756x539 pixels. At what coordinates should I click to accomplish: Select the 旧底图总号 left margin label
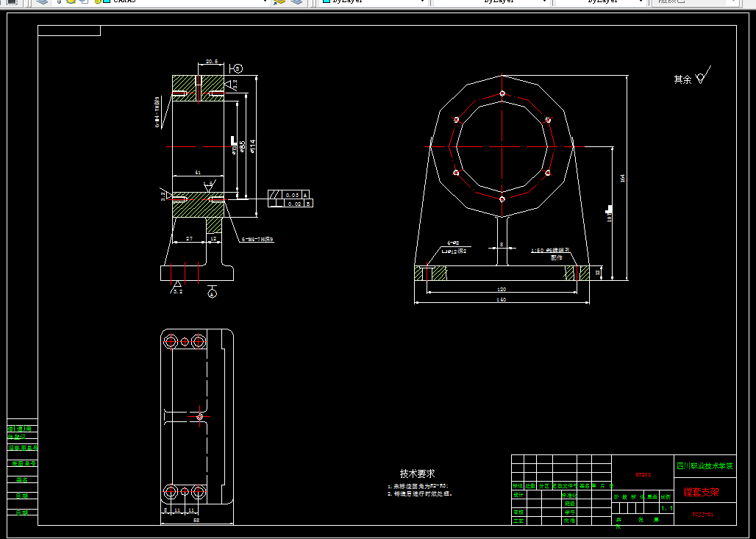coord(22,448)
